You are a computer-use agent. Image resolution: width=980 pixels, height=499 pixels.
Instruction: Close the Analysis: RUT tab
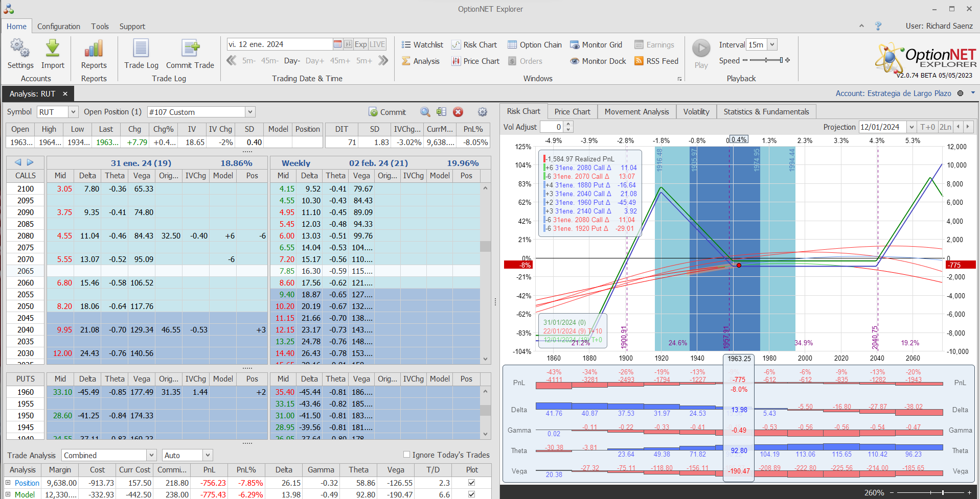(x=65, y=94)
